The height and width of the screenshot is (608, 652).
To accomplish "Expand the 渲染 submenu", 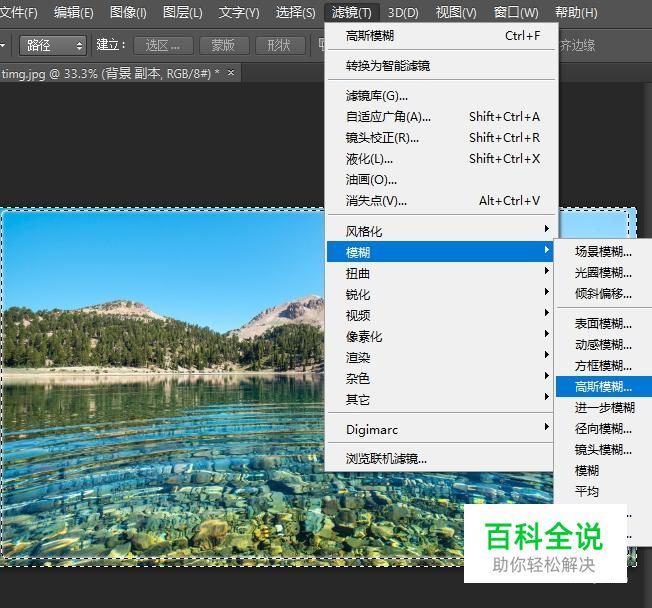I will coord(440,357).
